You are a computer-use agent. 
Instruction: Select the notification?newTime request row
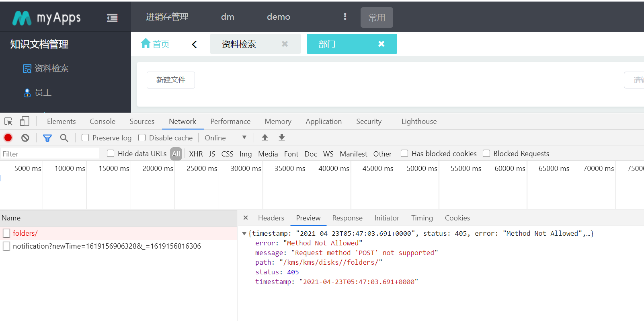pyautogui.click(x=119, y=246)
